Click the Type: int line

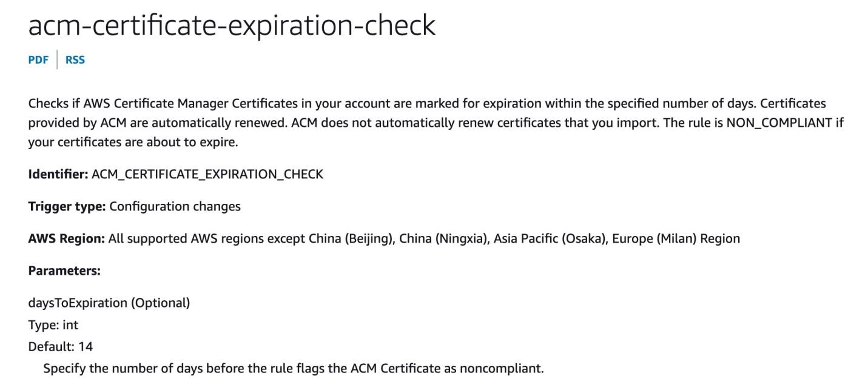pos(53,325)
